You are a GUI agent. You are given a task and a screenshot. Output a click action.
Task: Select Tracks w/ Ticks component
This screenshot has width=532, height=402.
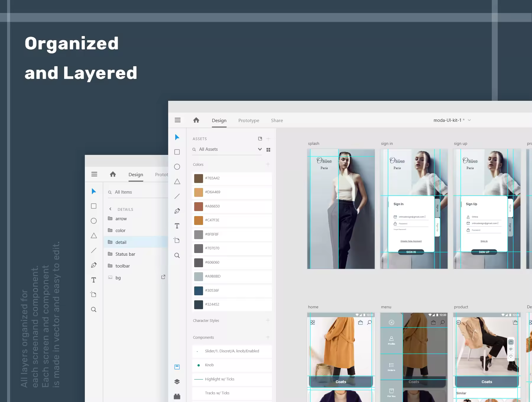pyautogui.click(x=232, y=393)
